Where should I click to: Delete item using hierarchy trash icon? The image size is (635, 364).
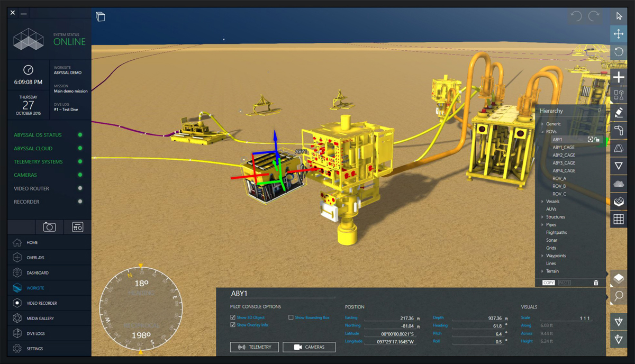tap(596, 283)
